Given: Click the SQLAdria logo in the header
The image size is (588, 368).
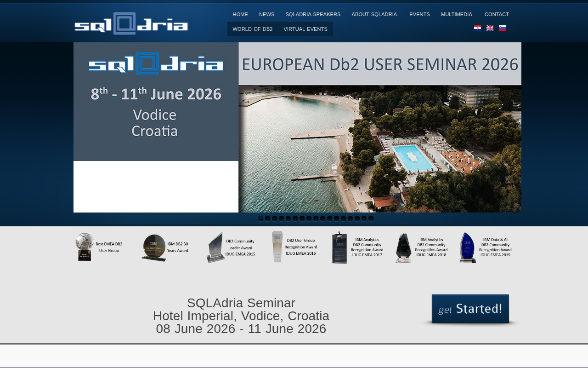Looking at the screenshot, I should [131, 23].
